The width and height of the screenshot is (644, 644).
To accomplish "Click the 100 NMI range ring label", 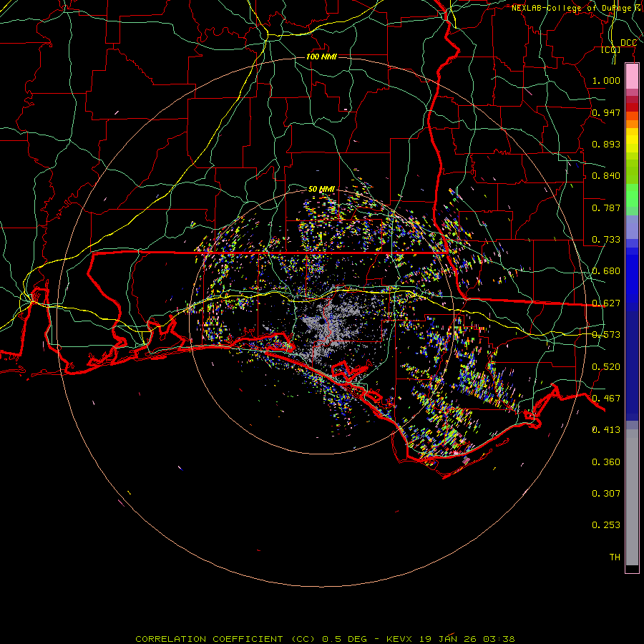I will (321, 57).
